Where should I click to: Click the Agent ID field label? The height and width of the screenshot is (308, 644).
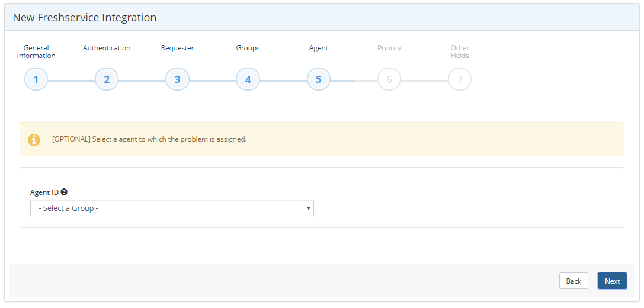[x=44, y=192]
